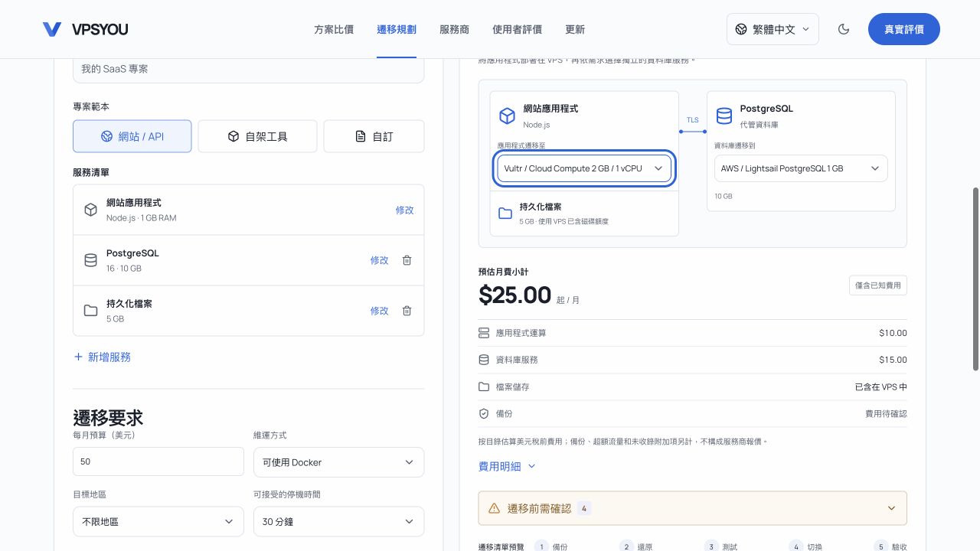The height and width of the screenshot is (551, 980).
Task: Open the 使用者評價 nav tab
Action: [x=517, y=29]
